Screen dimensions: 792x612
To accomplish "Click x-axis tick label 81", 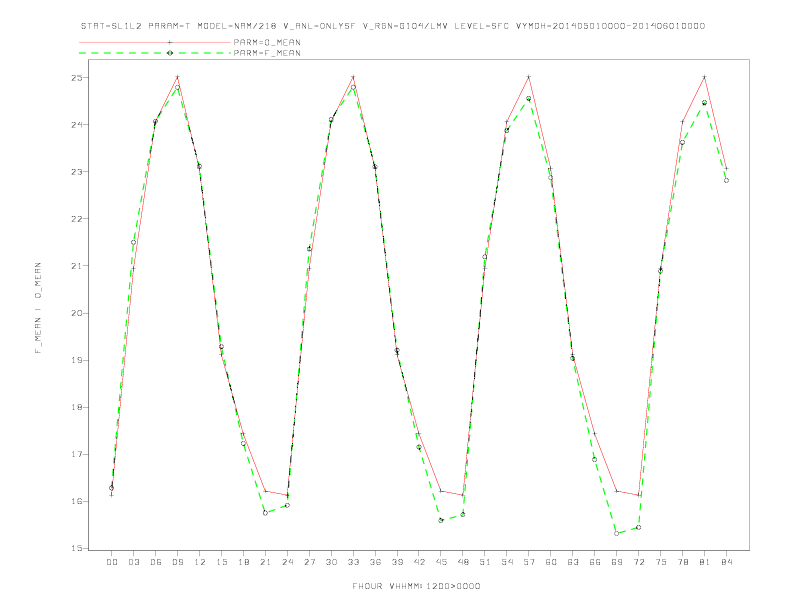I will point(705,562).
